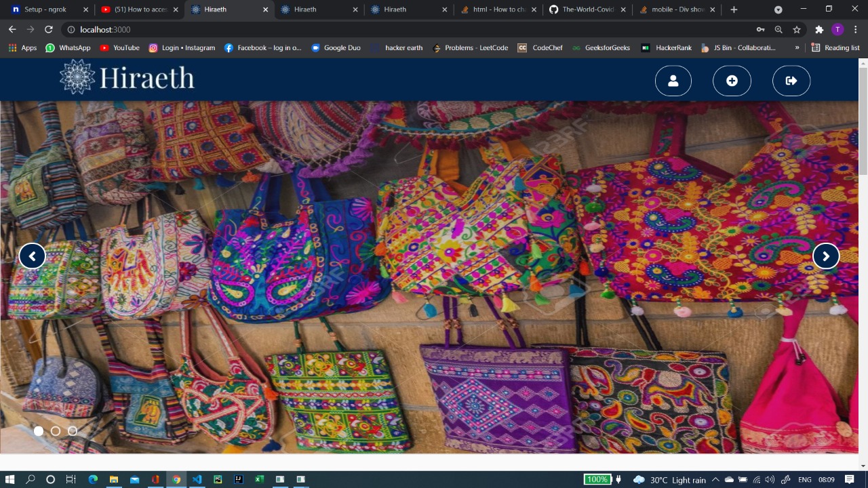
Task: Click the scrollbar down arrow
Action: [x=863, y=466]
